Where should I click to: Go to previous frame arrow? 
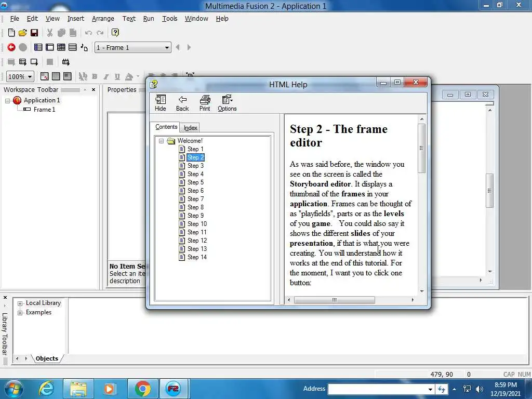point(178,47)
